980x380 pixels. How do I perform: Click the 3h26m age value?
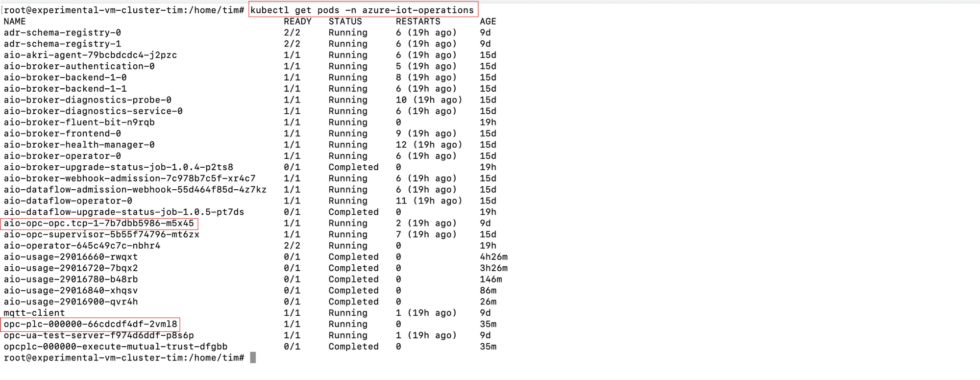pyautogui.click(x=493, y=268)
